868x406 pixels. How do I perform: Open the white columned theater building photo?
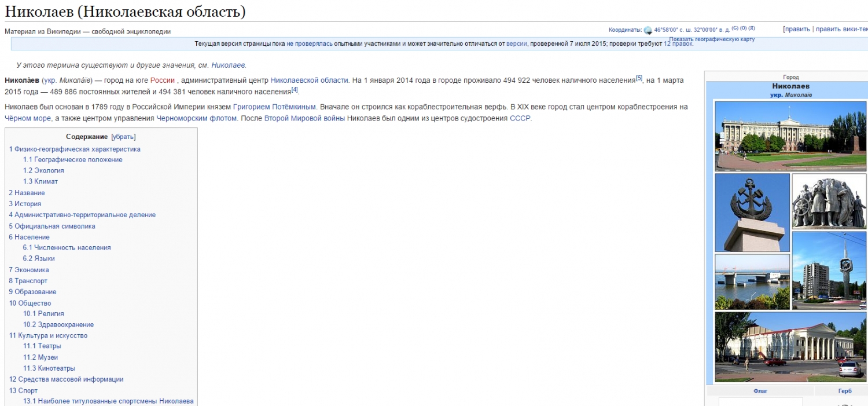pos(790,347)
